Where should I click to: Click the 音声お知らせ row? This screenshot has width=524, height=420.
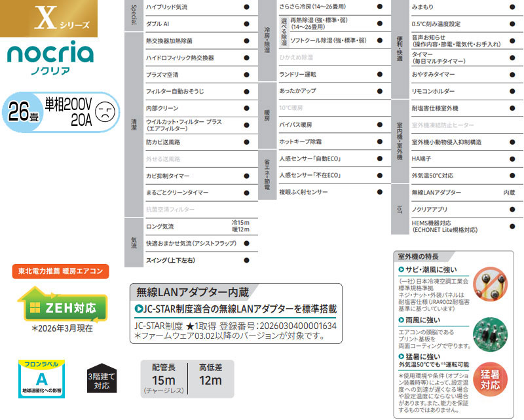(x=467, y=41)
